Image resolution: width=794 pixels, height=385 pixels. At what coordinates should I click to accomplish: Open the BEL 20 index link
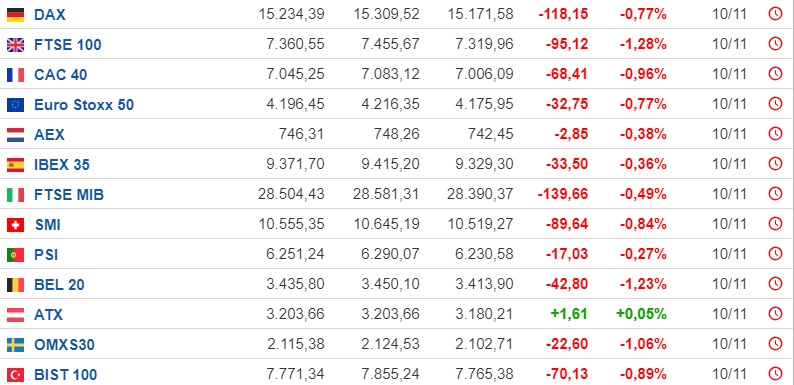coord(59,285)
